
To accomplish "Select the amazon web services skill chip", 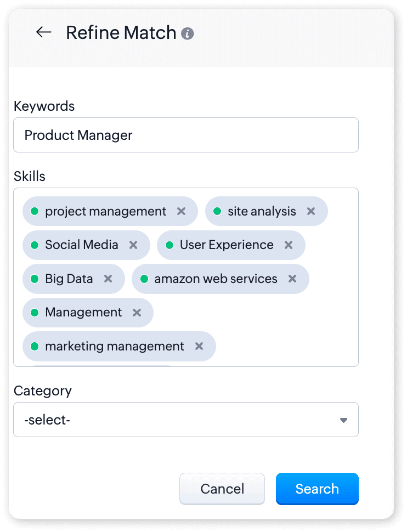I will click(216, 279).
